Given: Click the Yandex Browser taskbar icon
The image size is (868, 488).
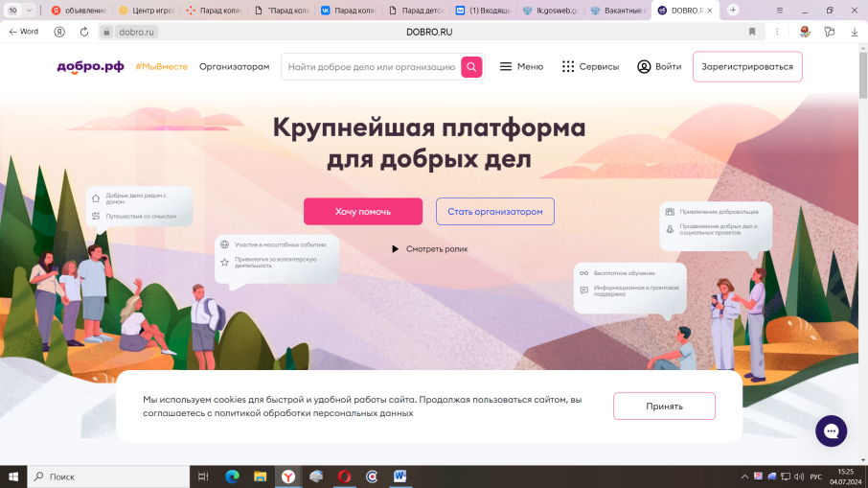Looking at the screenshot, I should click(x=287, y=476).
